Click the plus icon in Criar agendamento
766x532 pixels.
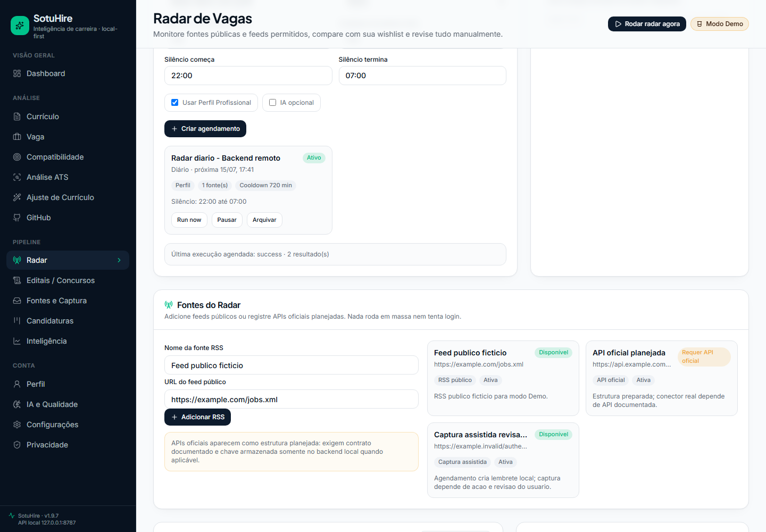(174, 129)
